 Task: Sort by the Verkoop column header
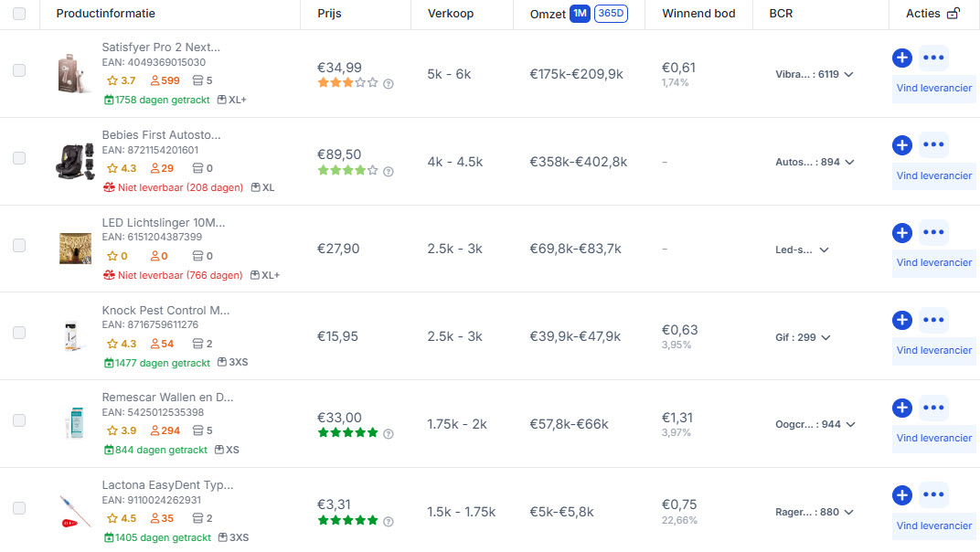pos(451,13)
